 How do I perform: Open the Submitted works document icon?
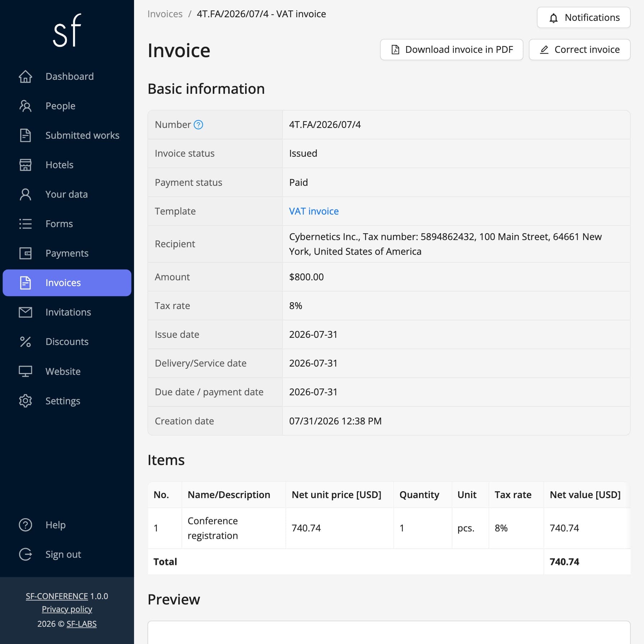[x=26, y=135]
